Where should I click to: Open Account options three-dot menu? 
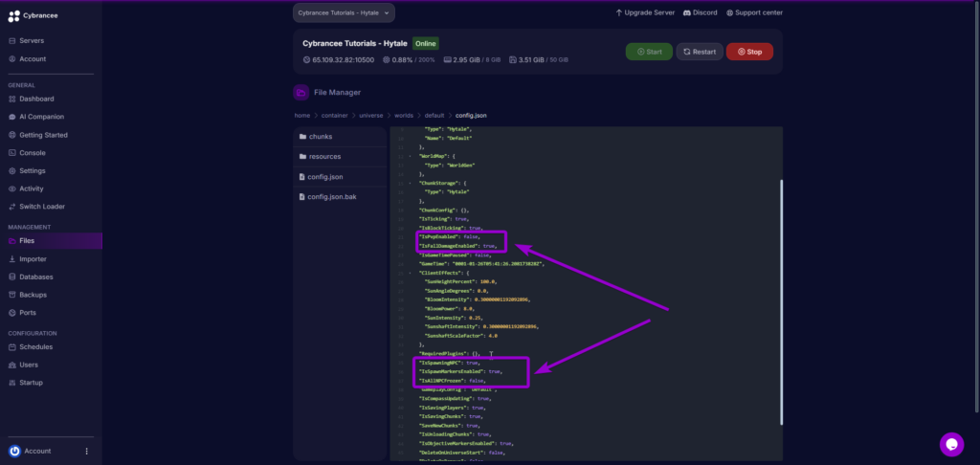click(x=87, y=451)
